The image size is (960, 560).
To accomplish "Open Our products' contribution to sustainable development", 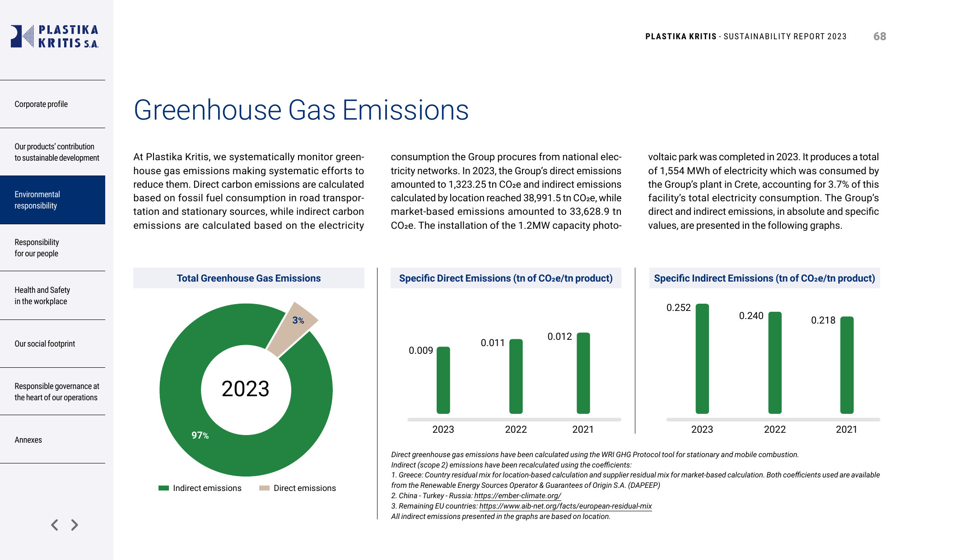I will pyautogui.click(x=52, y=152).
